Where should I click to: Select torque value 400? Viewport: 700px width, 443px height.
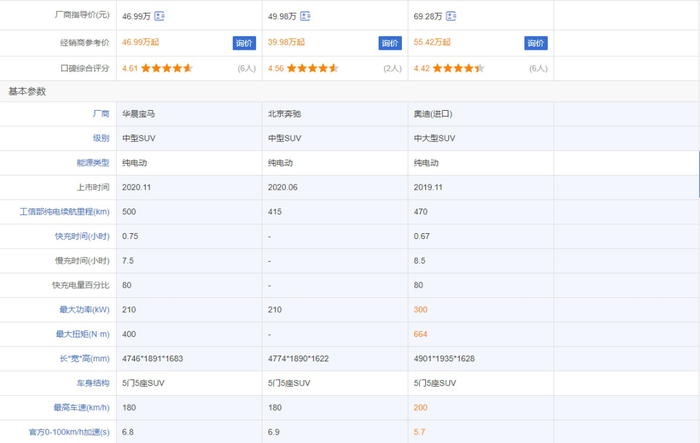click(x=129, y=334)
